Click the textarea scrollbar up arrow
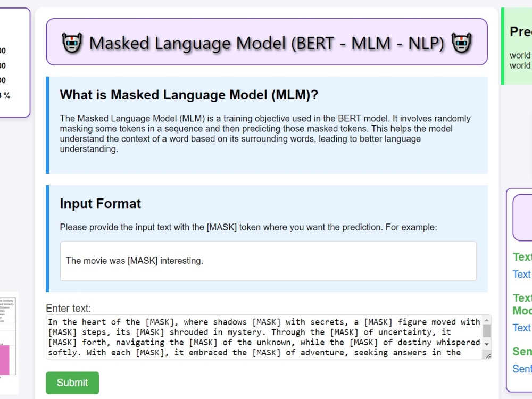532x399 pixels. click(487, 320)
